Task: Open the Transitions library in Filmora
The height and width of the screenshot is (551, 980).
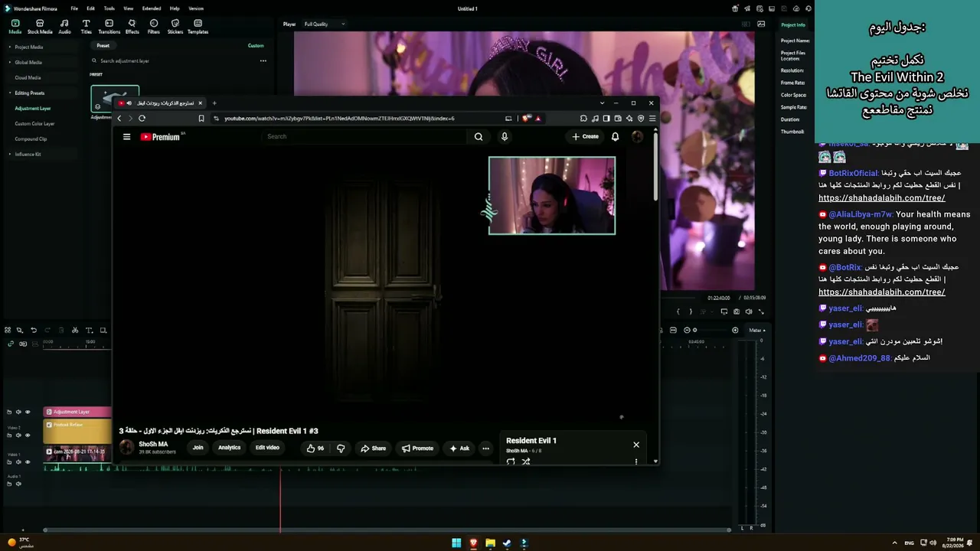Action: pyautogui.click(x=109, y=27)
